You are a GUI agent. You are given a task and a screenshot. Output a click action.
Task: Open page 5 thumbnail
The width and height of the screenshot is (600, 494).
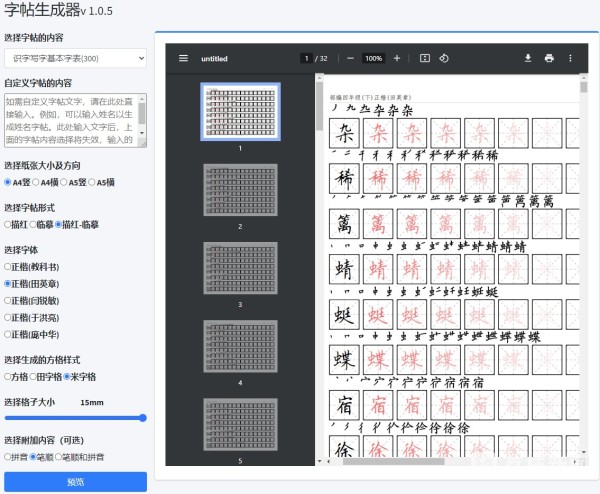coord(240,424)
